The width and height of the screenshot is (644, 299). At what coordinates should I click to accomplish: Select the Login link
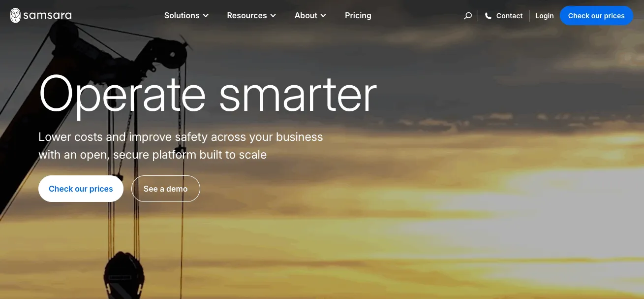[x=544, y=16]
